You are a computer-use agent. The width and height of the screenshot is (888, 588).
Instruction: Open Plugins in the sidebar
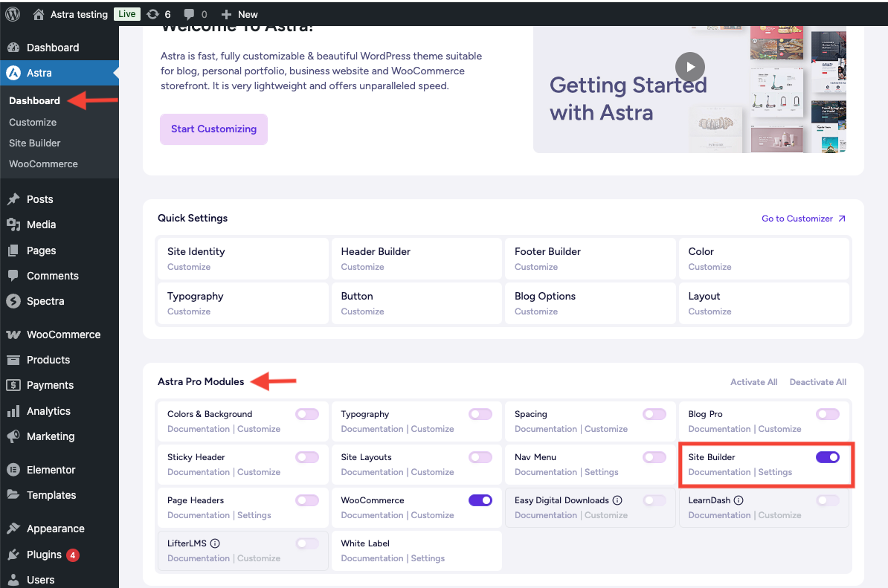[44, 555]
